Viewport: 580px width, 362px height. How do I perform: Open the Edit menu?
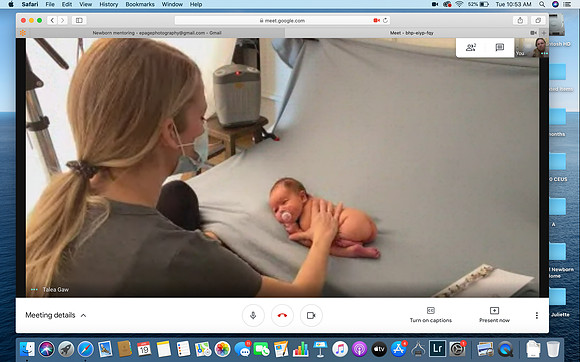pyautogui.click(x=67, y=4)
